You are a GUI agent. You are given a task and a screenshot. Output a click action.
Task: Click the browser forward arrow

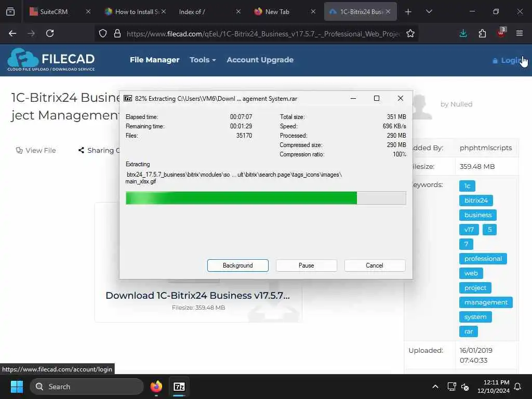click(31, 33)
